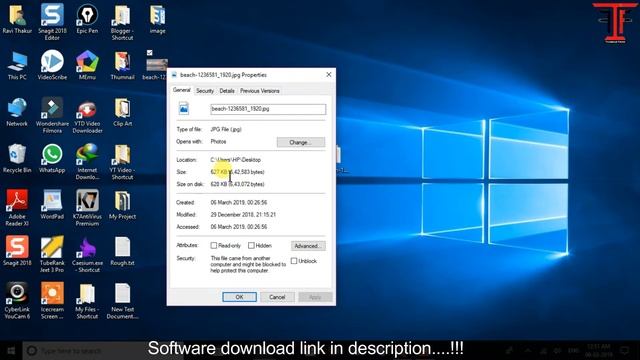Screen dimensions: 640x360
Task: Select the Clip Art folder
Action: [x=122, y=112]
